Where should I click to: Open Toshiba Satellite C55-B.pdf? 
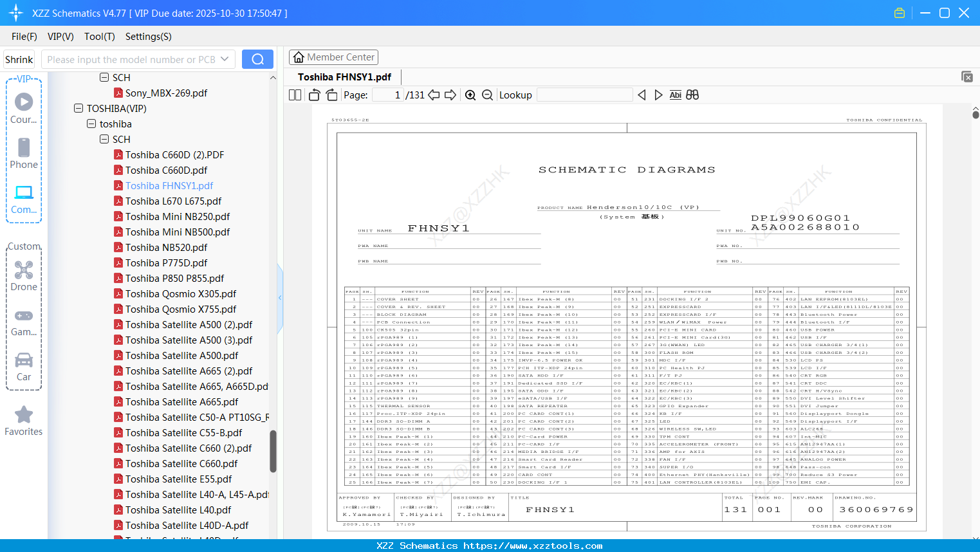184,432
